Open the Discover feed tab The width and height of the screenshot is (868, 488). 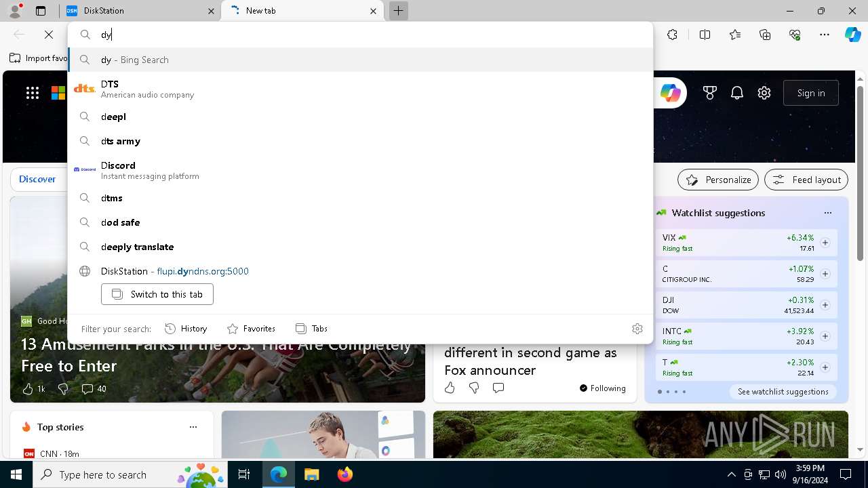[x=37, y=179]
